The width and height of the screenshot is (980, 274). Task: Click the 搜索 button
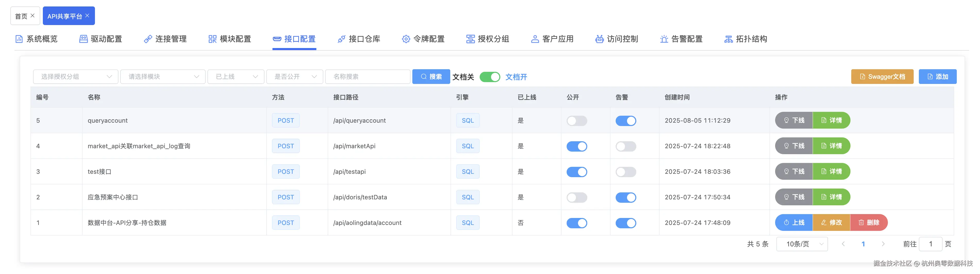[431, 76]
